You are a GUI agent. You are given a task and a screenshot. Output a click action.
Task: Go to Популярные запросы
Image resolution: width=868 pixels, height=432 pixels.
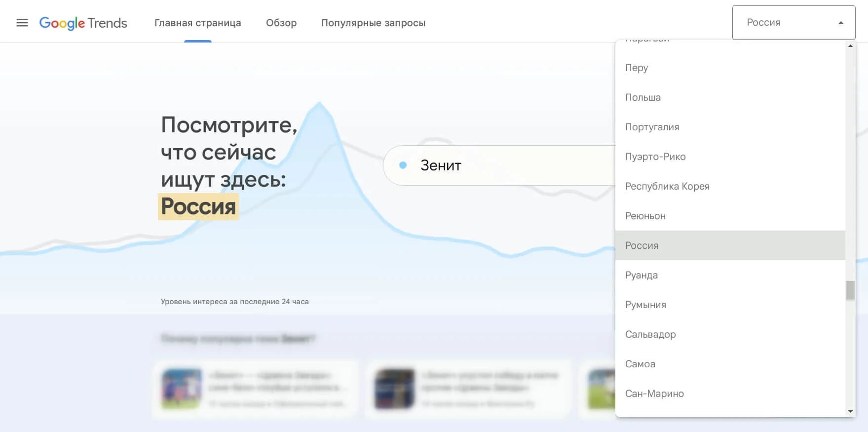coord(373,23)
